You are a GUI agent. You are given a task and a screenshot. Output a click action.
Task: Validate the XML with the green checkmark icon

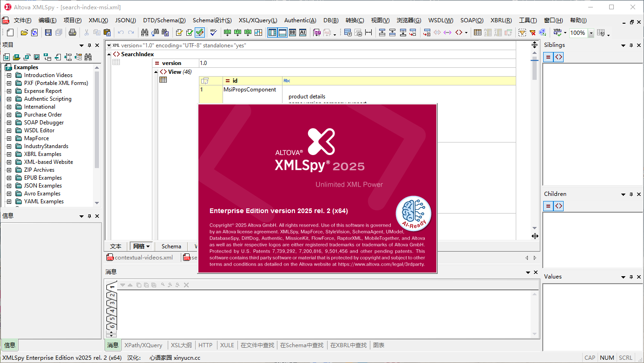190,32
